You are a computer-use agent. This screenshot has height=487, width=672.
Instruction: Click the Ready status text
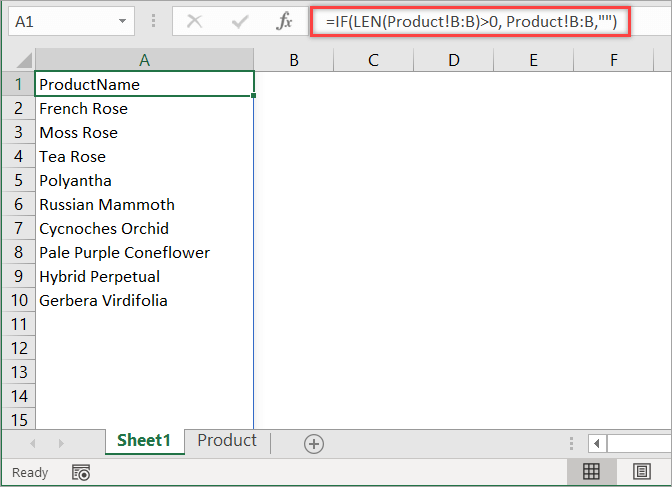tap(30, 472)
